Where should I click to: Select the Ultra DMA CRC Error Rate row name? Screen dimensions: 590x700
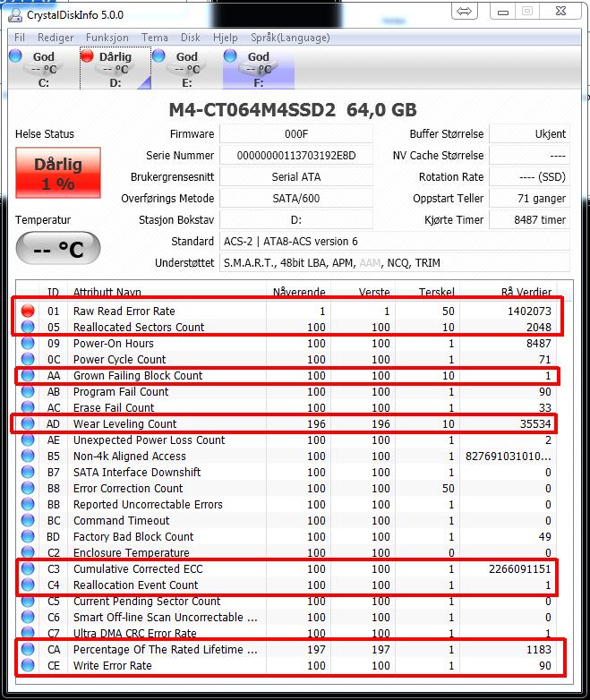point(135,633)
